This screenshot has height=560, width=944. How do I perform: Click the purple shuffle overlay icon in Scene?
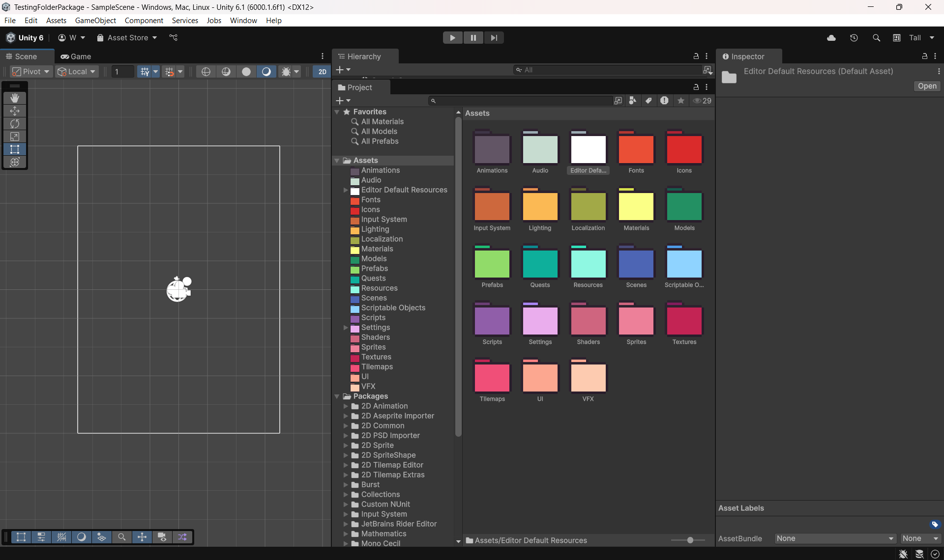pyautogui.click(x=182, y=537)
